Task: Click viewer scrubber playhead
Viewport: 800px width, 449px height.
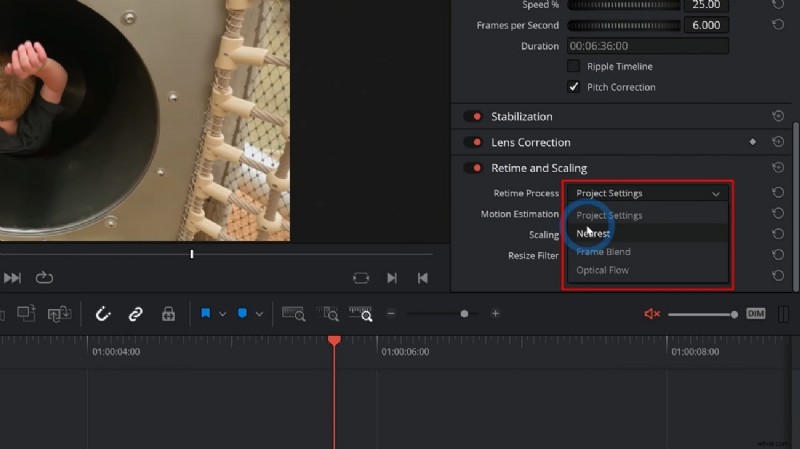Action: pyautogui.click(x=192, y=254)
